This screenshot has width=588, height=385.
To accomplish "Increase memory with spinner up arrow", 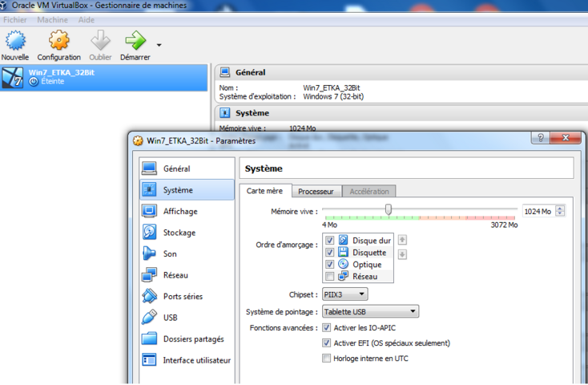I will (560, 208).
